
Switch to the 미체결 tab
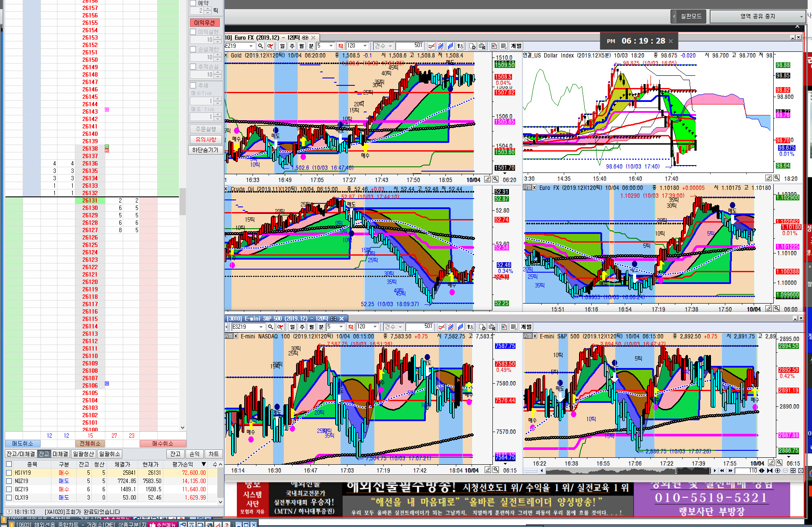(60, 454)
